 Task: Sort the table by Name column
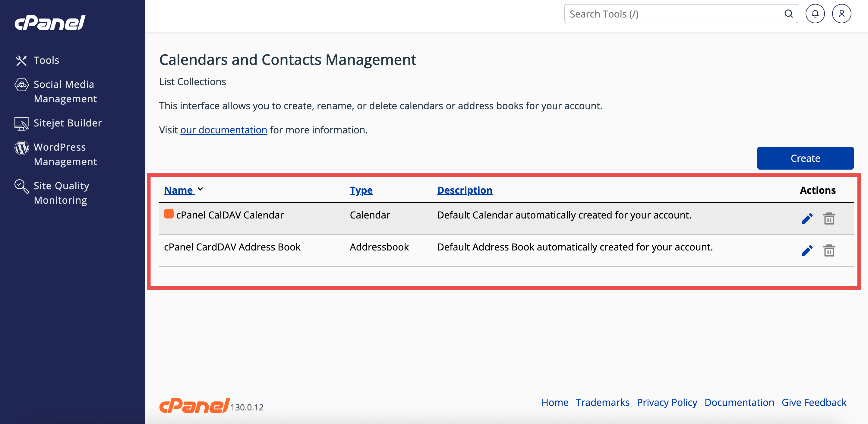tap(178, 190)
